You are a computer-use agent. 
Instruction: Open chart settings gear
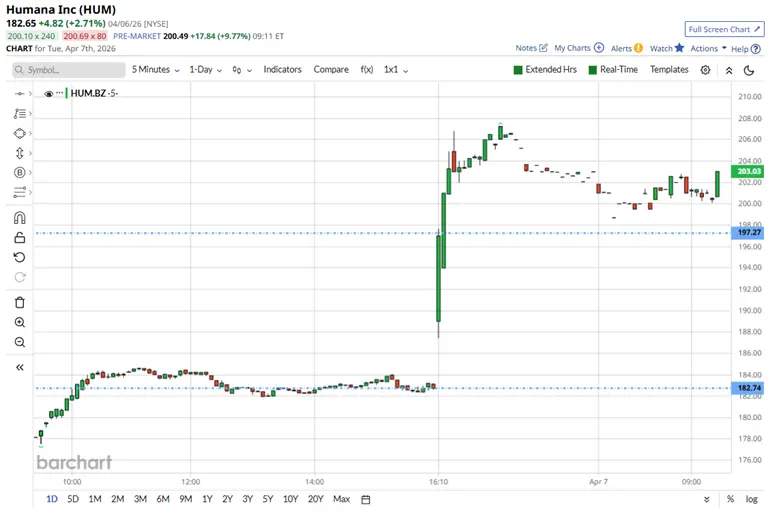705,70
